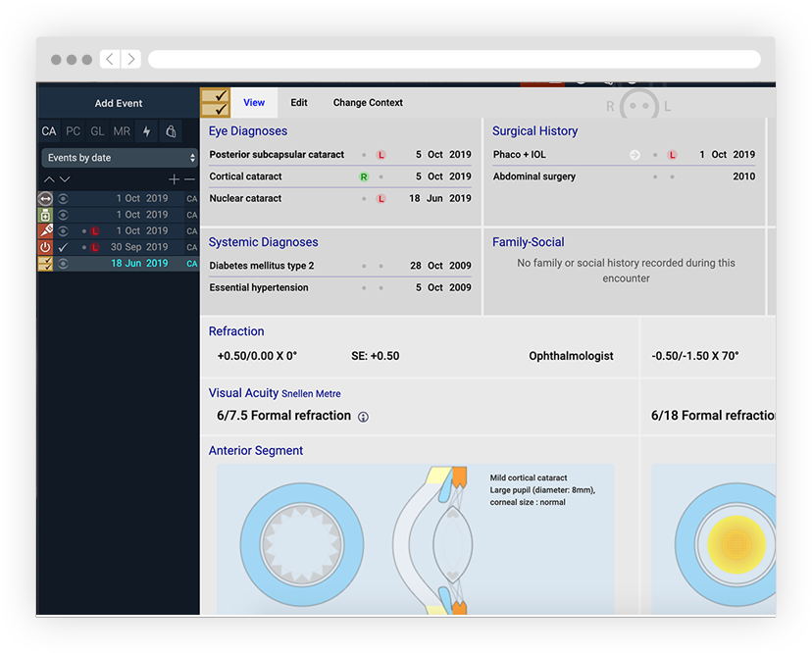The image size is (812, 653).
Task: Collapse all events with minus icon
Action: (x=189, y=179)
